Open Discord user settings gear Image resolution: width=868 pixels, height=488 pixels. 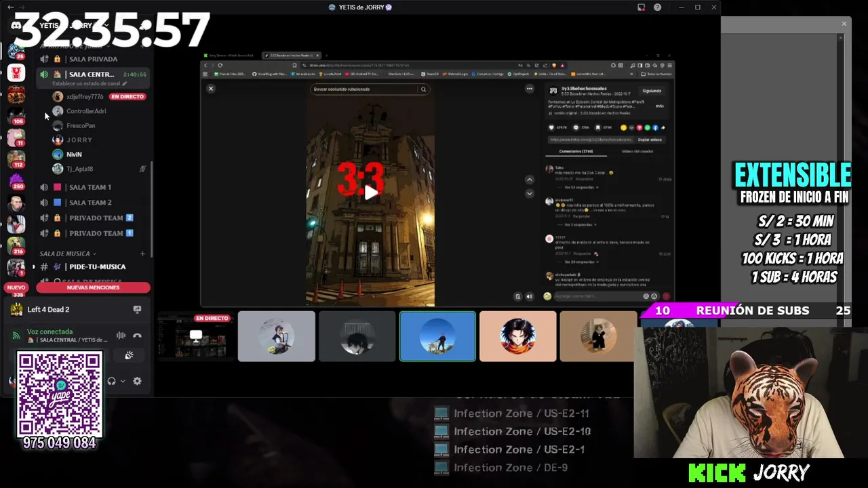point(137,381)
